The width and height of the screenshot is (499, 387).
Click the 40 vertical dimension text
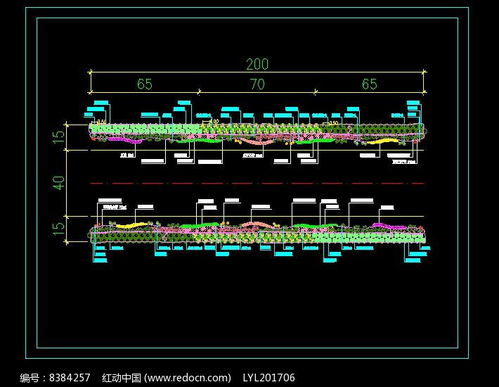58,183
